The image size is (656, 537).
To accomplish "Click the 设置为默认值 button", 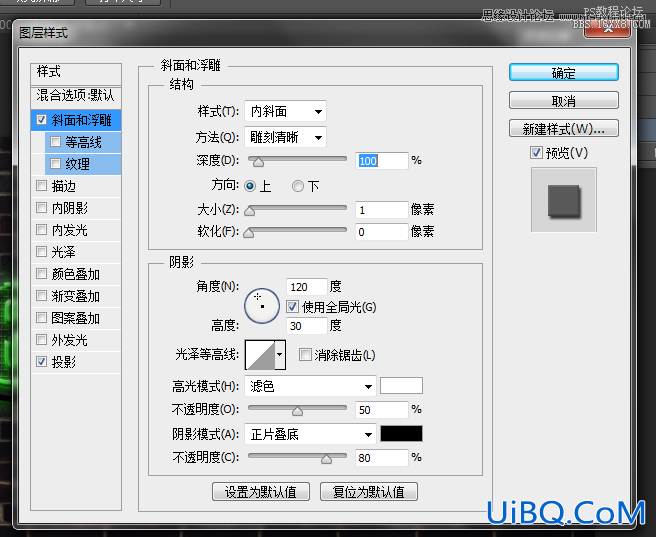I will click(x=261, y=492).
